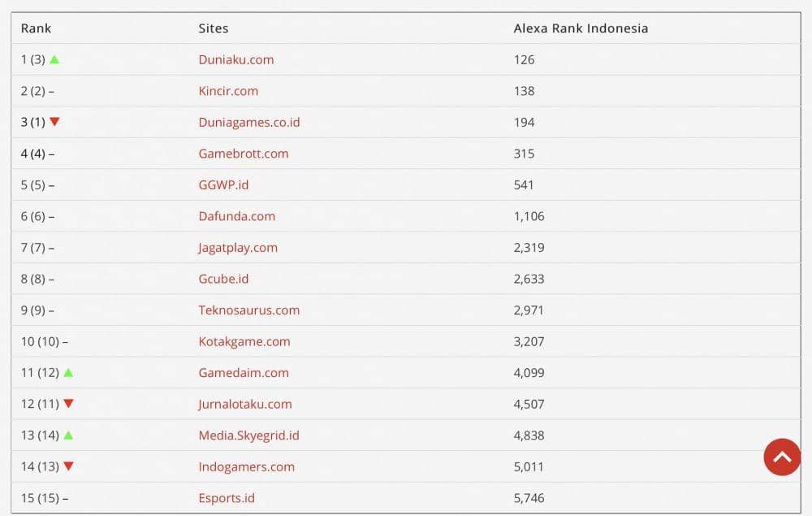The height and width of the screenshot is (516, 812).
Task: Click the red scroll-to-top circle button
Action: coord(781,457)
